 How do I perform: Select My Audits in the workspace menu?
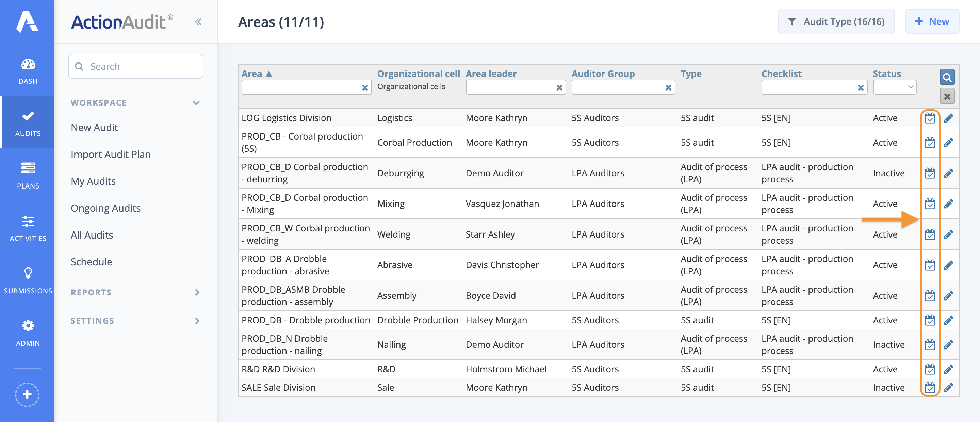coord(93,181)
